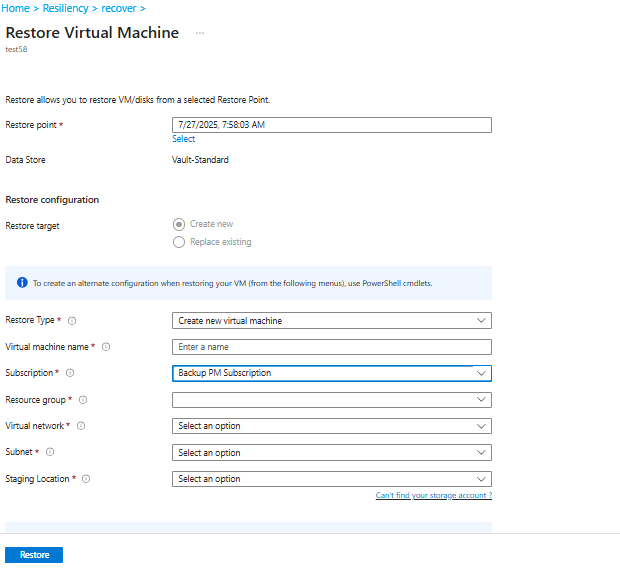This screenshot has height=571, width=620.
Task: Go to Home breadcrumb
Action: (15, 8)
